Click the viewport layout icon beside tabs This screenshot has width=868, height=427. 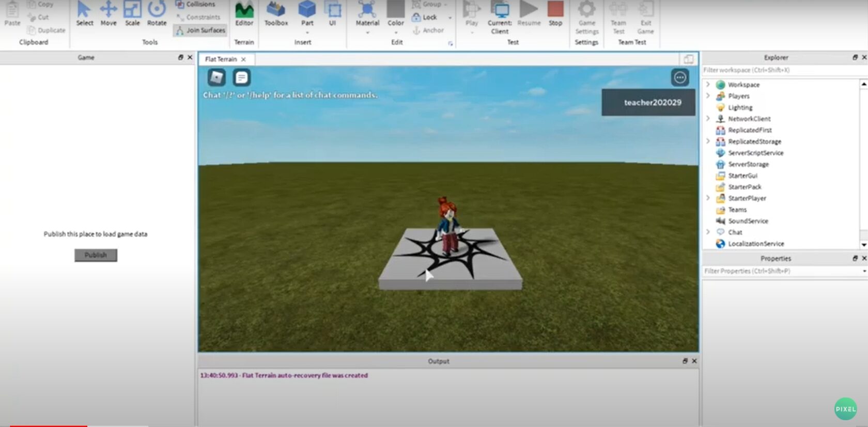[x=688, y=59]
